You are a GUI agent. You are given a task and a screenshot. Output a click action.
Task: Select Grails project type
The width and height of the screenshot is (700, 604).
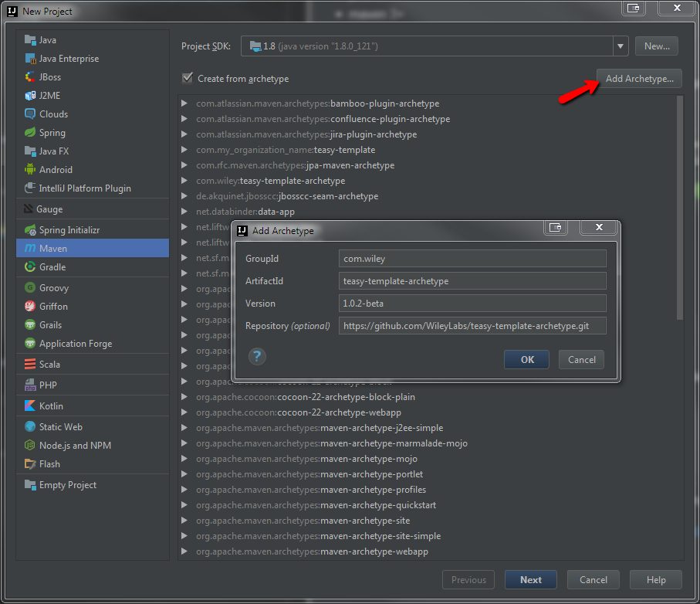coord(93,324)
